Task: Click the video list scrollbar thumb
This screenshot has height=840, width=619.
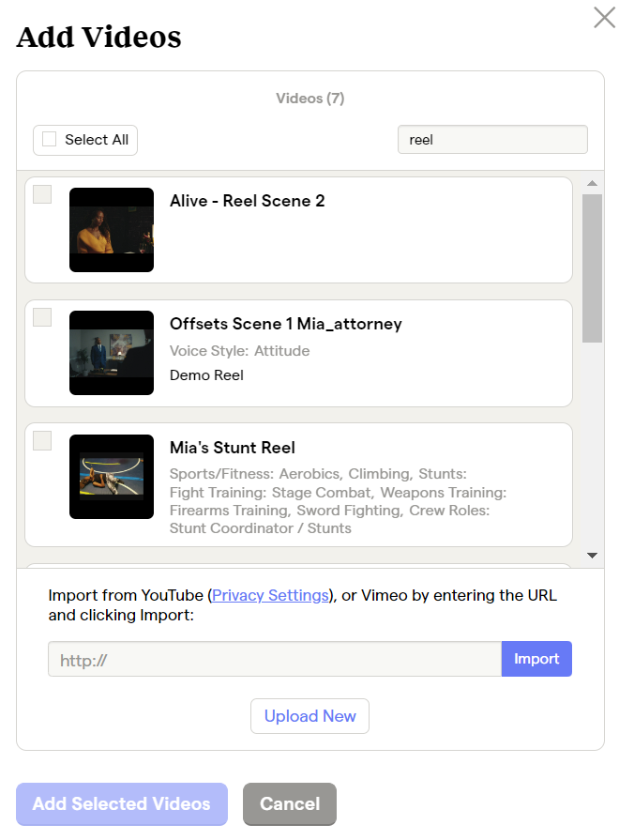Action: [x=592, y=267]
